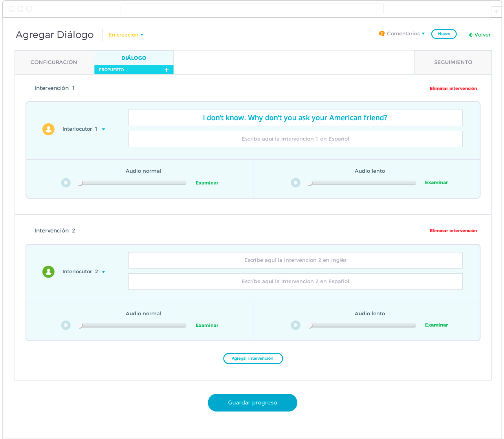Click the Intervención 1 Audio lento slider
The height and width of the screenshot is (439, 504).
coord(362,183)
